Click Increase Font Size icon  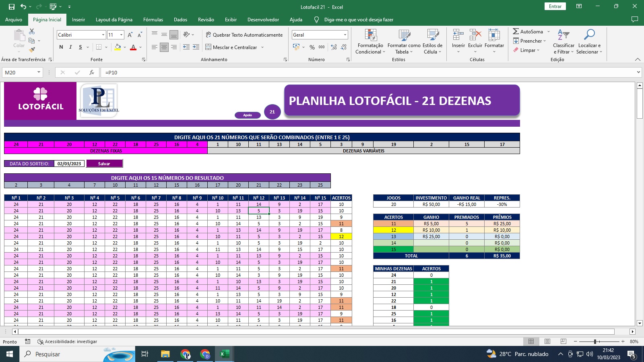coord(130,35)
